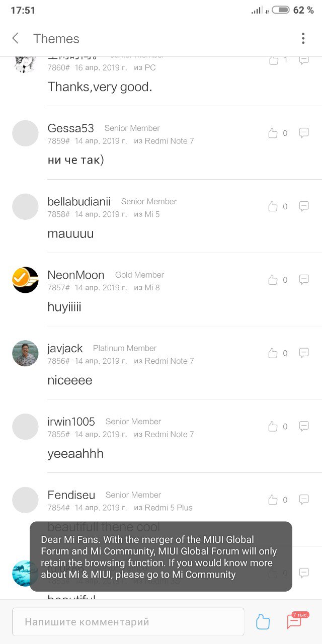322x644 pixels.
Task: Tap Fendiseu's gray avatar
Action: (25, 500)
